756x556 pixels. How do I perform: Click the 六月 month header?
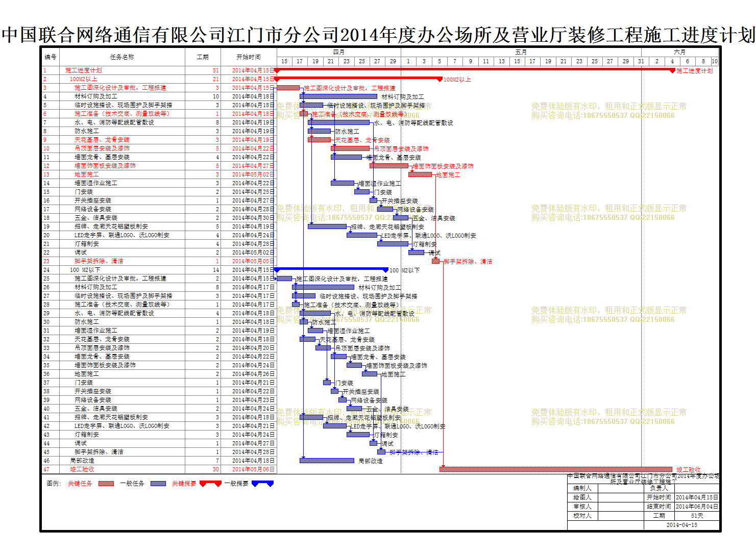pos(680,52)
